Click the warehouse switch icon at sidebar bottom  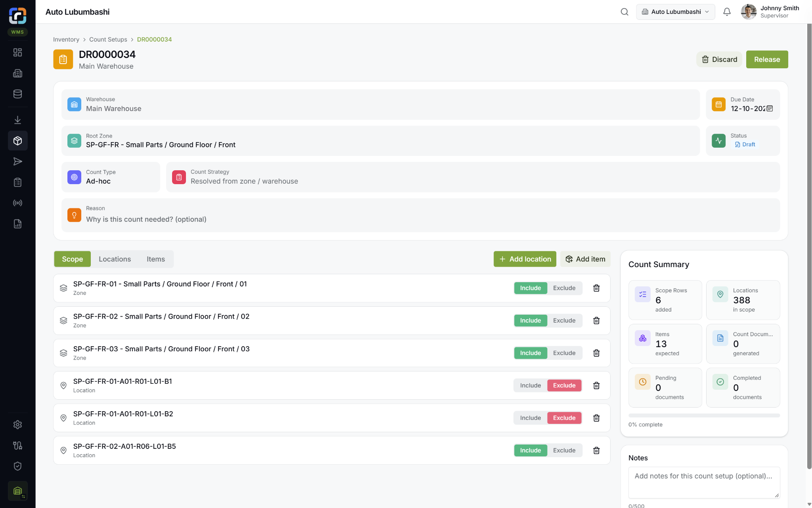pyautogui.click(x=17, y=491)
